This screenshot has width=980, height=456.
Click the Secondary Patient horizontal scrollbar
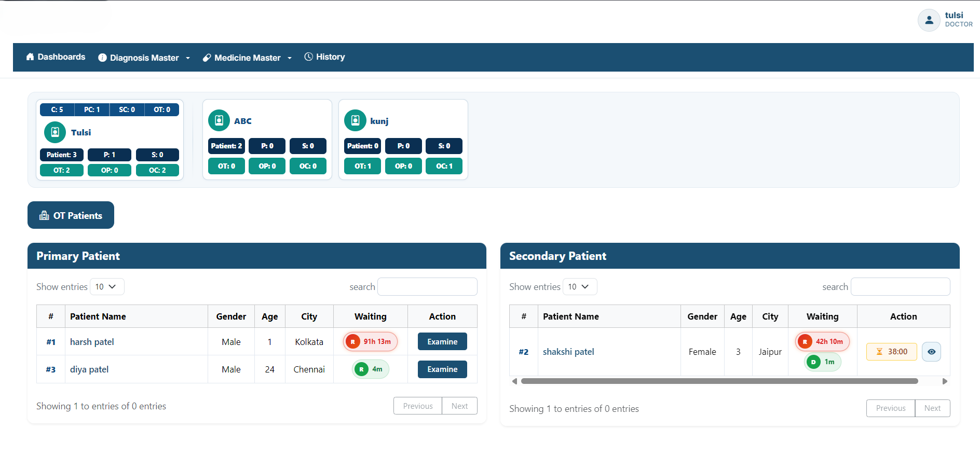(x=719, y=381)
